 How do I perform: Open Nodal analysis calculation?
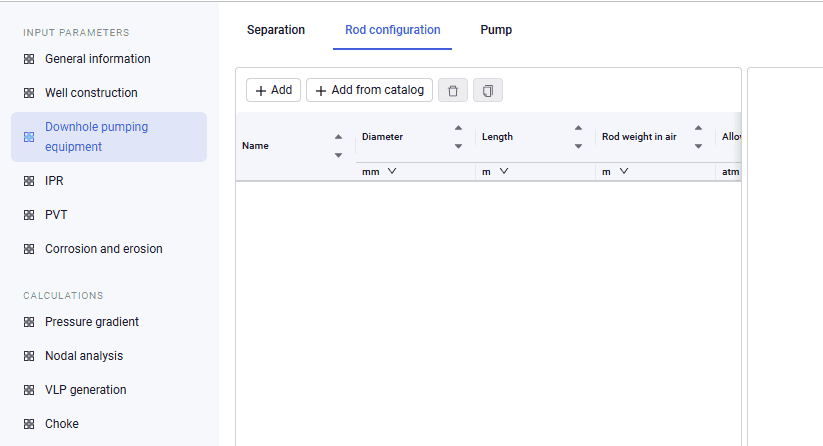pos(84,356)
